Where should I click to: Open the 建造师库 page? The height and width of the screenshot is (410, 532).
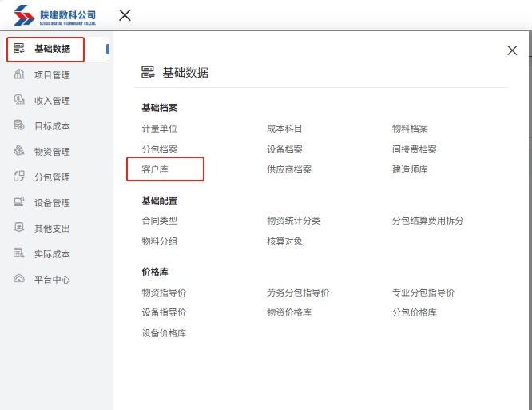tap(410, 169)
